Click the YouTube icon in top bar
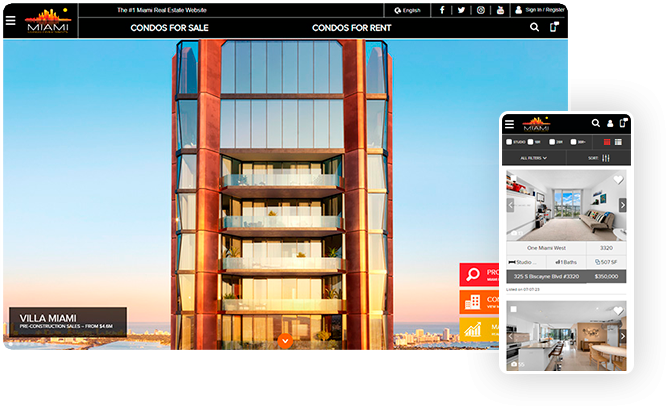 (499, 10)
